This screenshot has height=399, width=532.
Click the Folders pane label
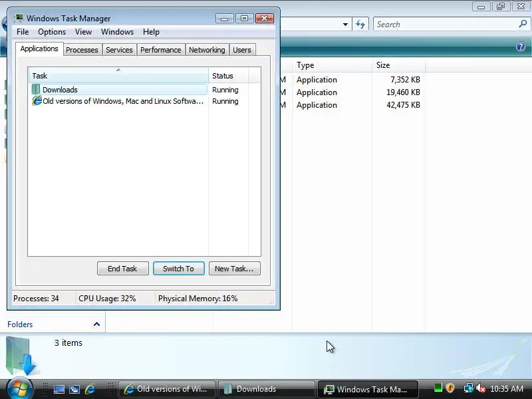coord(20,325)
